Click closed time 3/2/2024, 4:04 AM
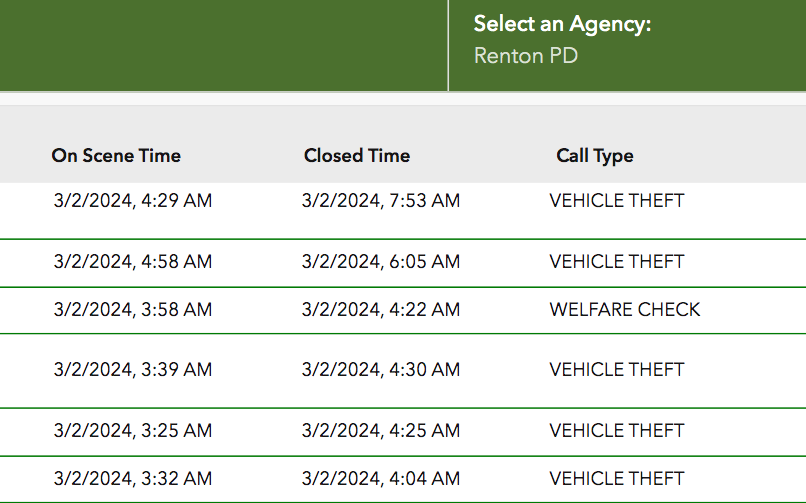This screenshot has height=503, width=806. 381,479
